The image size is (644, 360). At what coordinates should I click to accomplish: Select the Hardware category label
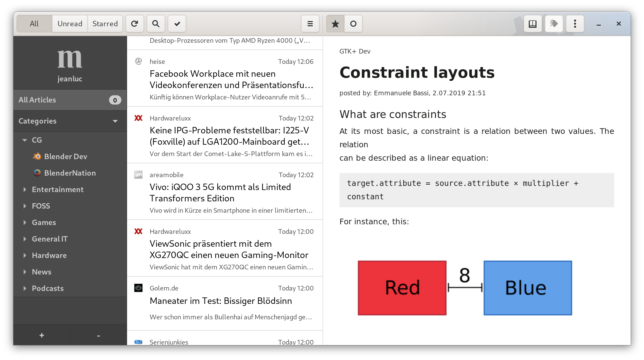(x=49, y=255)
